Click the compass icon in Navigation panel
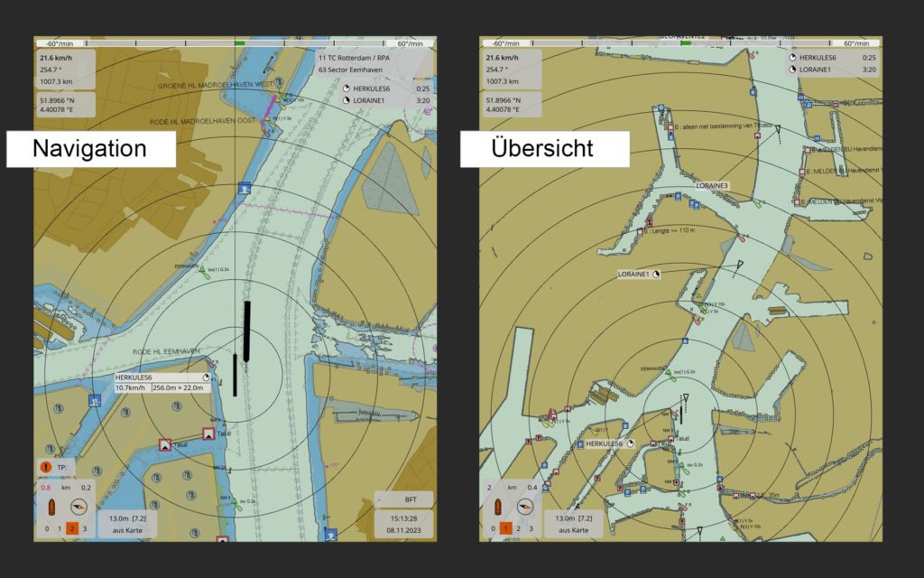The width and height of the screenshot is (924, 578). click(x=79, y=507)
